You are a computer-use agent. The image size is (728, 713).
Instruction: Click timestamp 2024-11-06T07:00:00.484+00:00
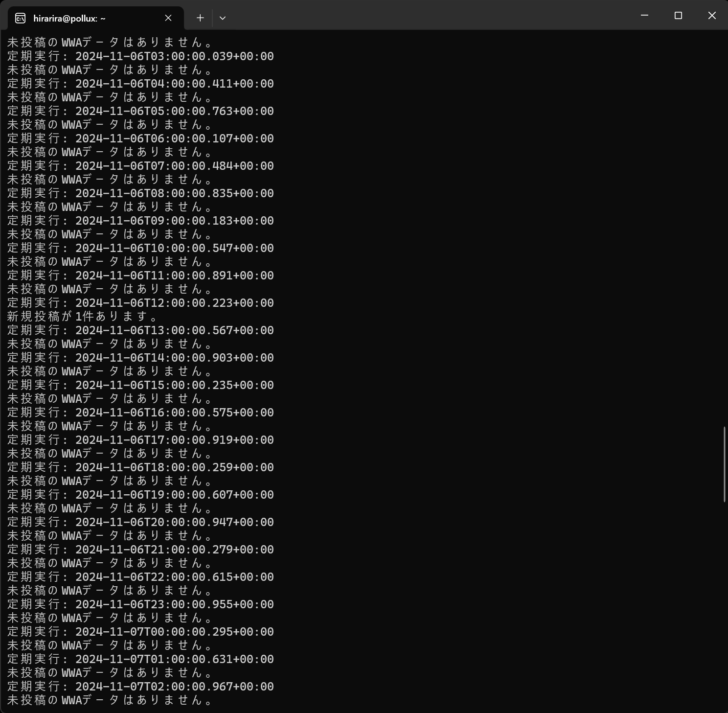click(x=175, y=166)
